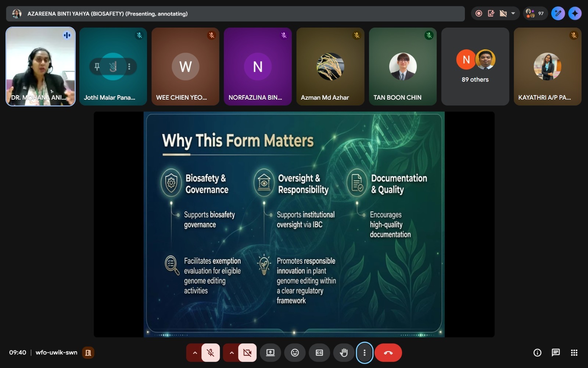The height and width of the screenshot is (368, 588).
Task: Show meeting details info icon
Action: pos(537,353)
